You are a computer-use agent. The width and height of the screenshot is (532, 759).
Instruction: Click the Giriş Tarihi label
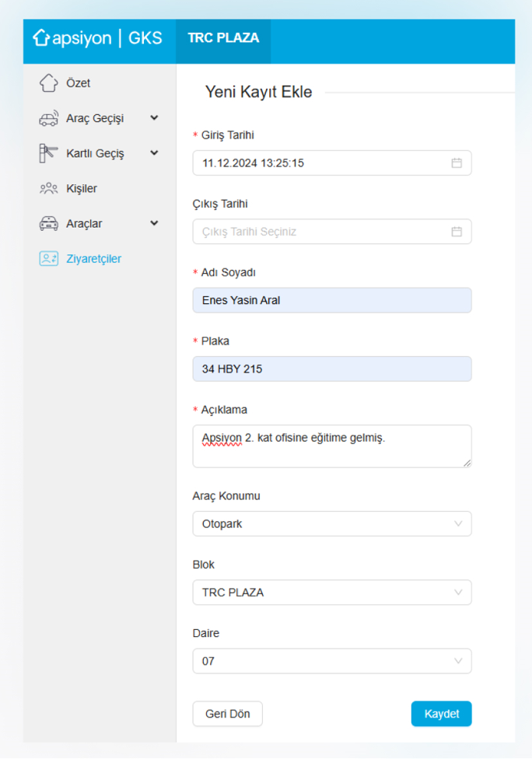(228, 135)
